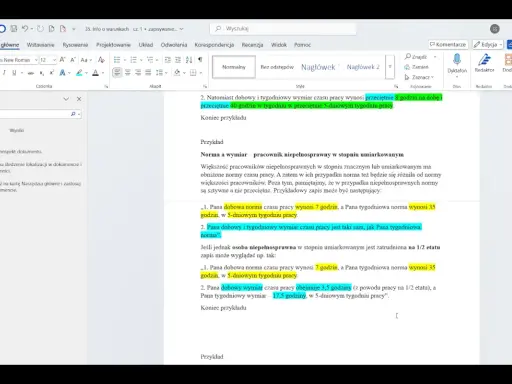
Task: Apply the cyan text highlight color
Action: point(79,72)
